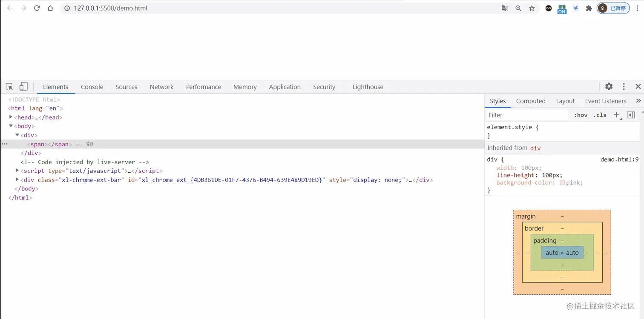Image resolution: width=644 pixels, height=319 pixels.
Task: Toggle the :hov element state button
Action: click(x=581, y=115)
